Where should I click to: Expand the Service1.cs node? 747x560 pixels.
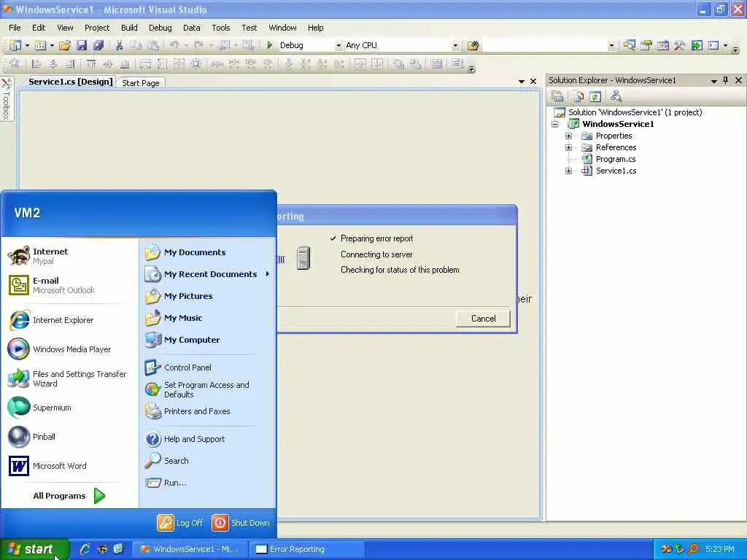coord(568,171)
